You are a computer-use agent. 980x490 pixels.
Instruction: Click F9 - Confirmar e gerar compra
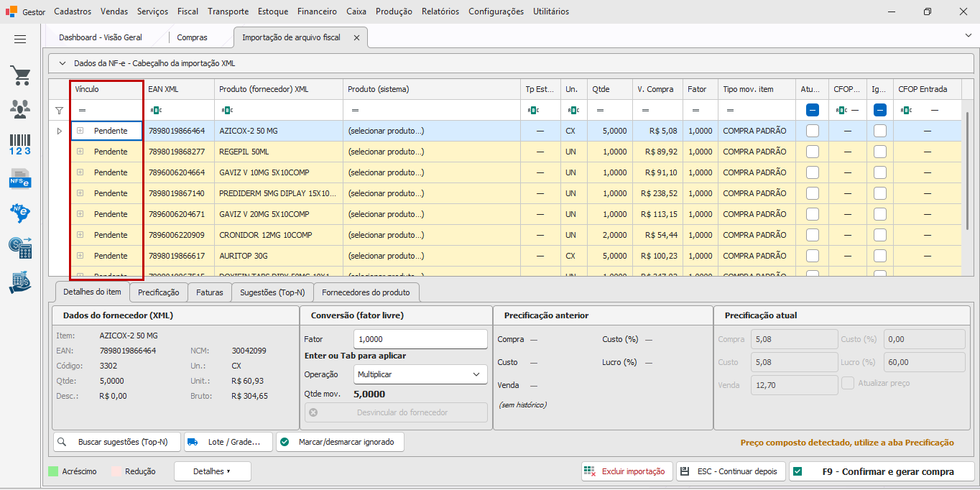882,471
